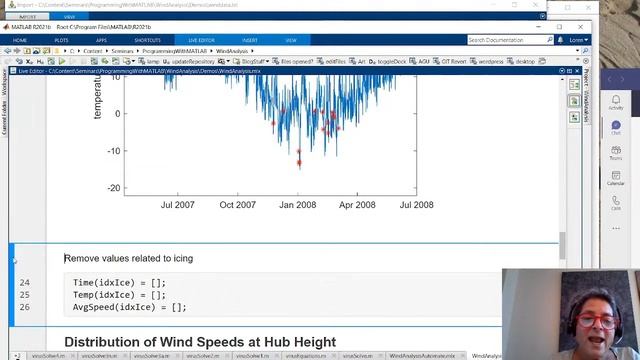Image resolution: width=640 pixels, height=360 pixels.
Task: Open Calls in Teams sidebar
Action: pos(616,203)
